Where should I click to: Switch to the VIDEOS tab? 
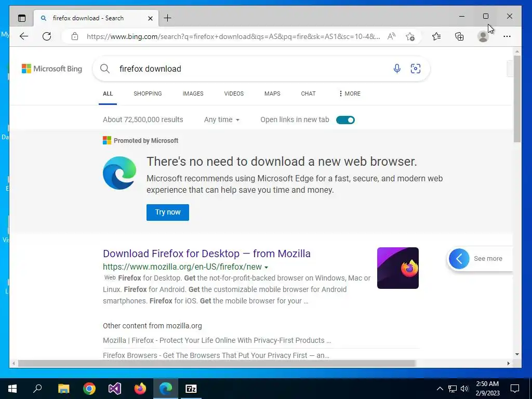point(234,94)
